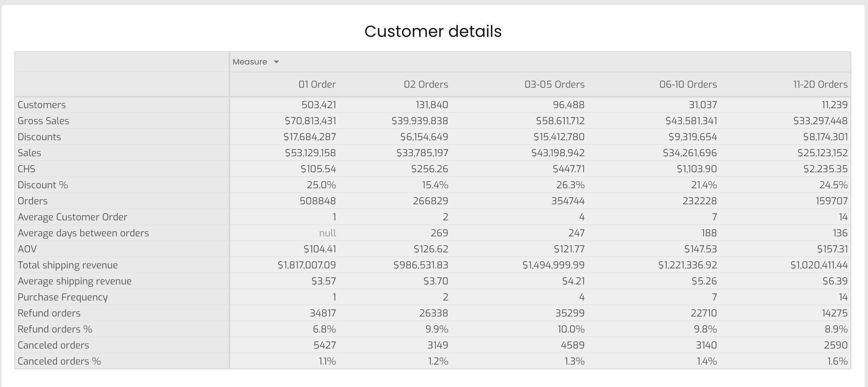Select the Gross Sales row label

pos(43,121)
